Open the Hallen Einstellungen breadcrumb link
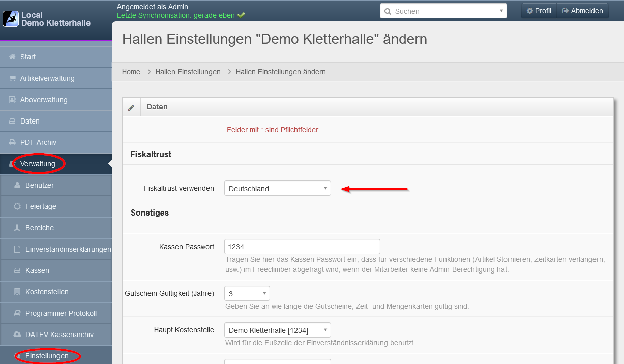 [x=188, y=72]
